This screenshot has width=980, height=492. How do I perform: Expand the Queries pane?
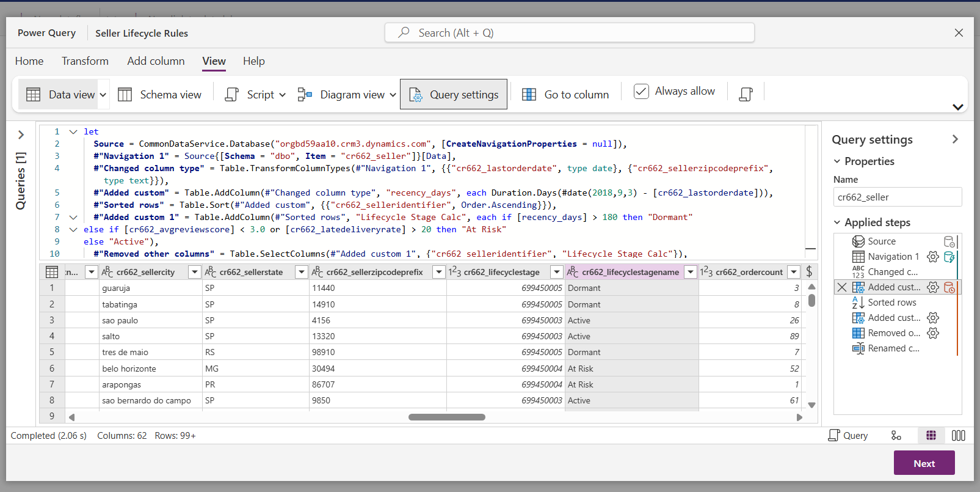[x=21, y=134]
